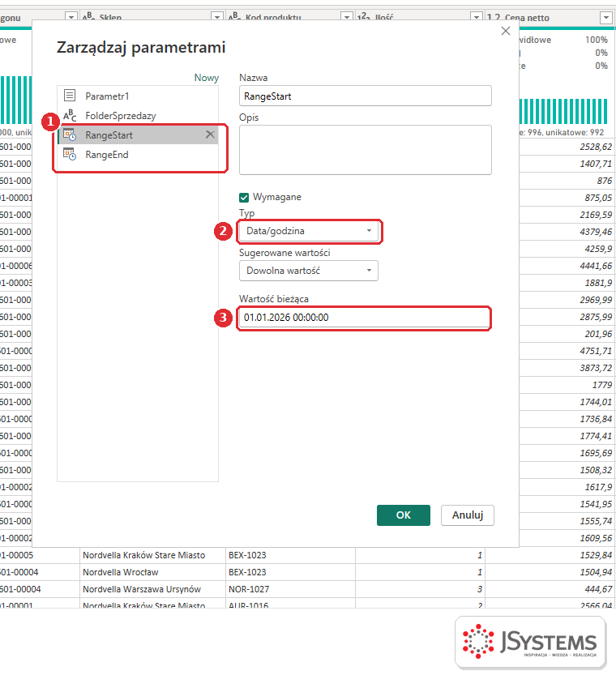Image resolution: width=616 pixels, height=675 pixels.
Task: Click data type icon of Cena netto column
Action: coord(494,17)
